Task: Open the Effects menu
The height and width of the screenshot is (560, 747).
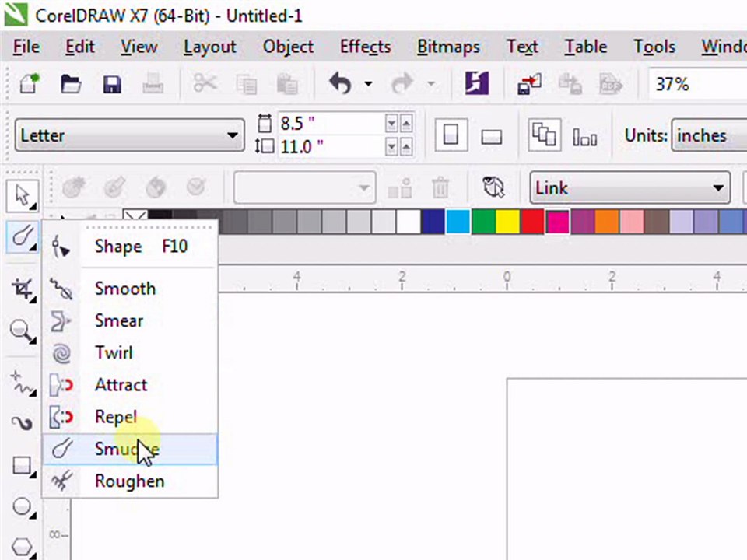Action: tap(365, 47)
